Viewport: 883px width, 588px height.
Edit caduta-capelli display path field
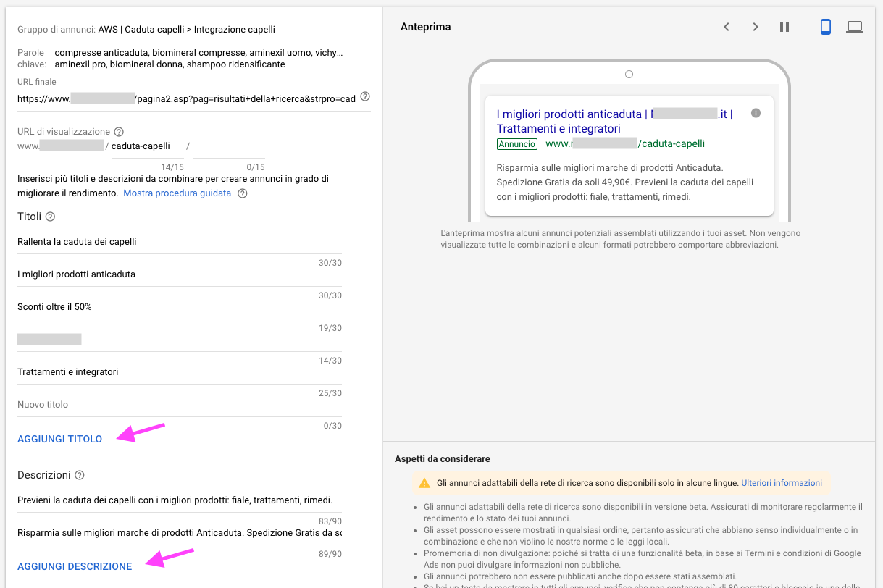[148, 146]
